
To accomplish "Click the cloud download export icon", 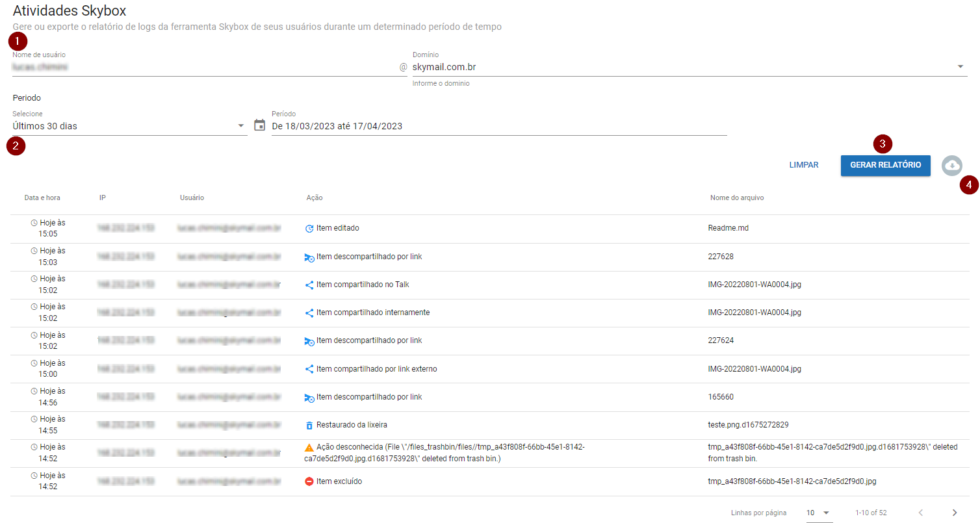I will [952, 166].
